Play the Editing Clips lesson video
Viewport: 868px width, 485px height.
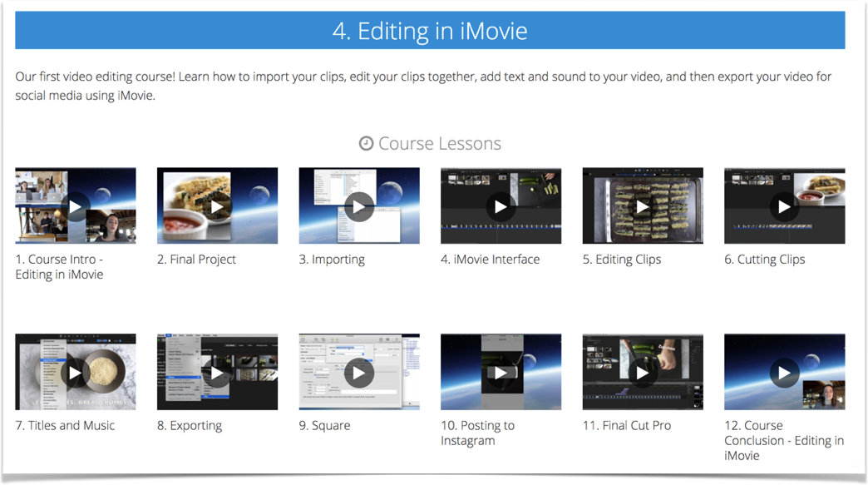click(x=642, y=206)
